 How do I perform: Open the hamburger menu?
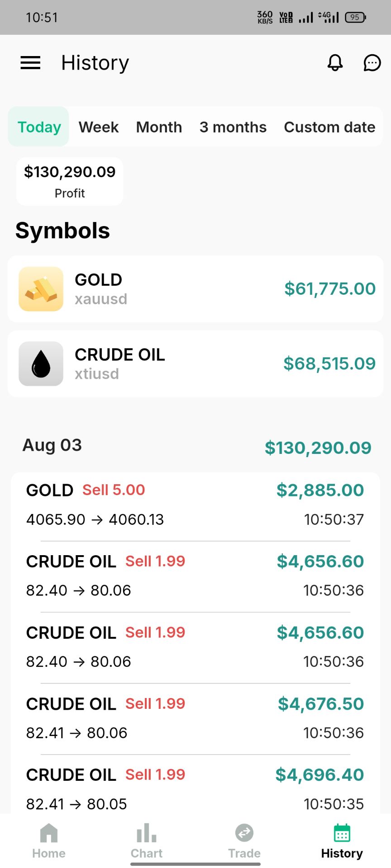(30, 63)
